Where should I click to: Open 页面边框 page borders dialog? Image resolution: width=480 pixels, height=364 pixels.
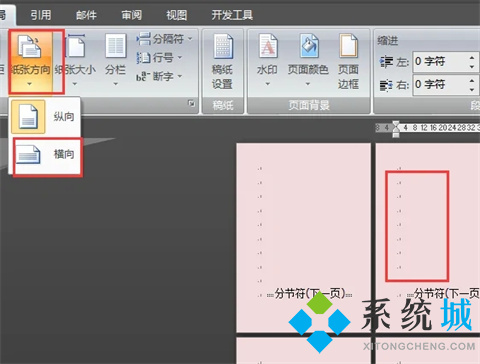tap(348, 62)
